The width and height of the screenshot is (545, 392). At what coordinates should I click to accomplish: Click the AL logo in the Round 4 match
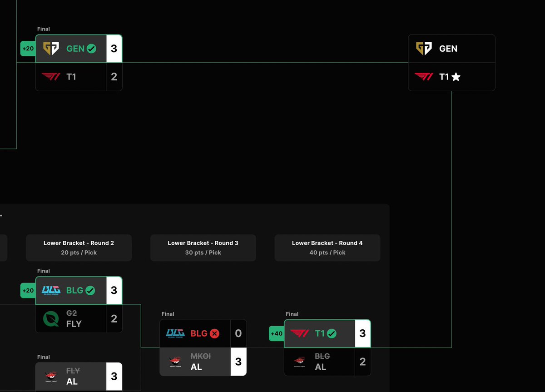(299, 362)
